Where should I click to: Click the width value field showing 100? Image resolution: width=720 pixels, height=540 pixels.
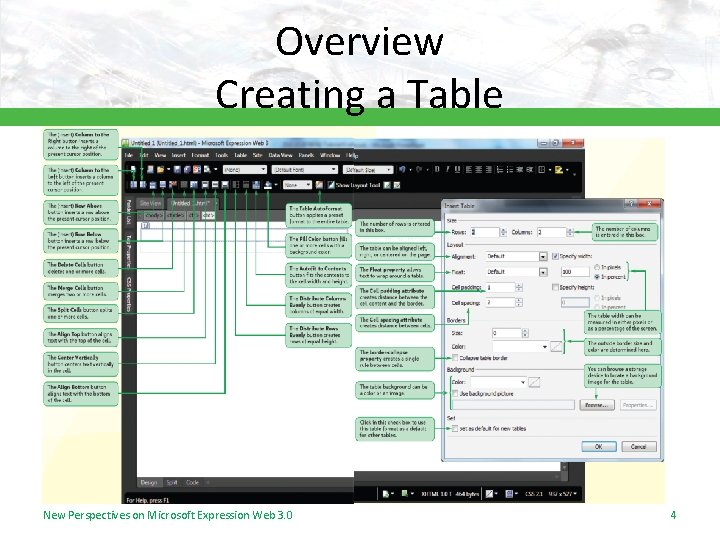[x=575, y=272]
